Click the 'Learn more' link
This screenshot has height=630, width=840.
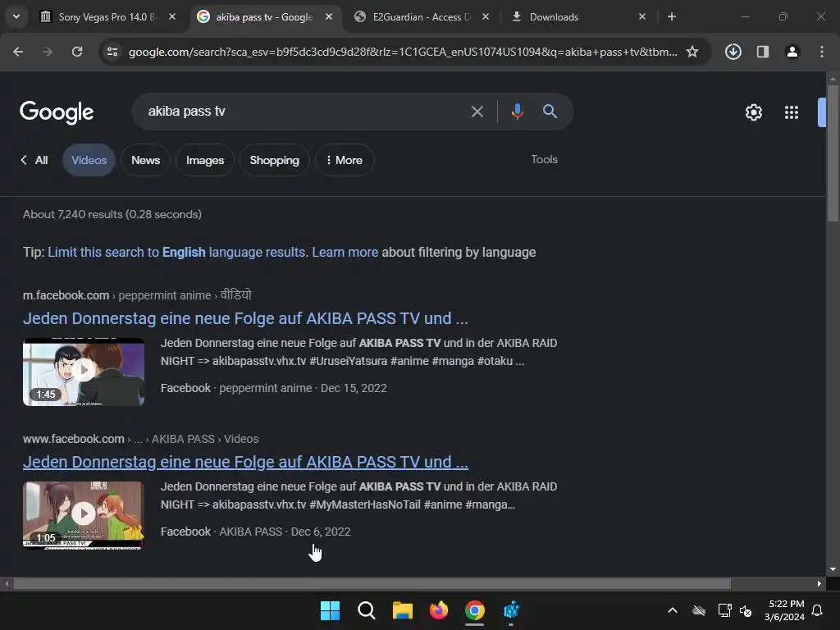(345, 253)
